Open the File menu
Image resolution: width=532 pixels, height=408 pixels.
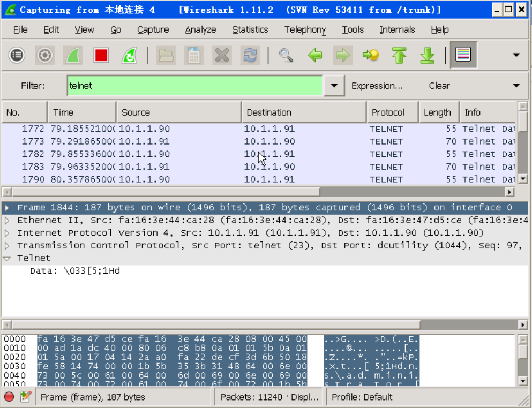20,30
